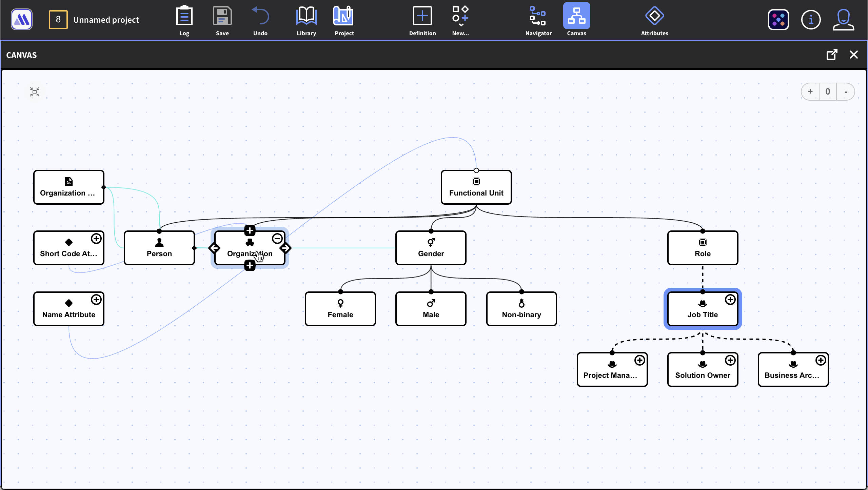Click the zoom in plus button
The width and height of the screenshot is (868, 490).
[x=810, y=91]
